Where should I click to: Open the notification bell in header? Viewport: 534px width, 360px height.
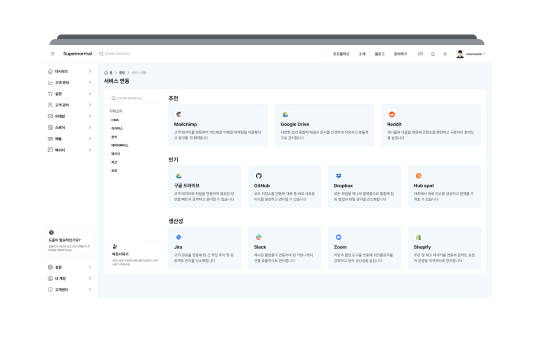pos(433,54)
